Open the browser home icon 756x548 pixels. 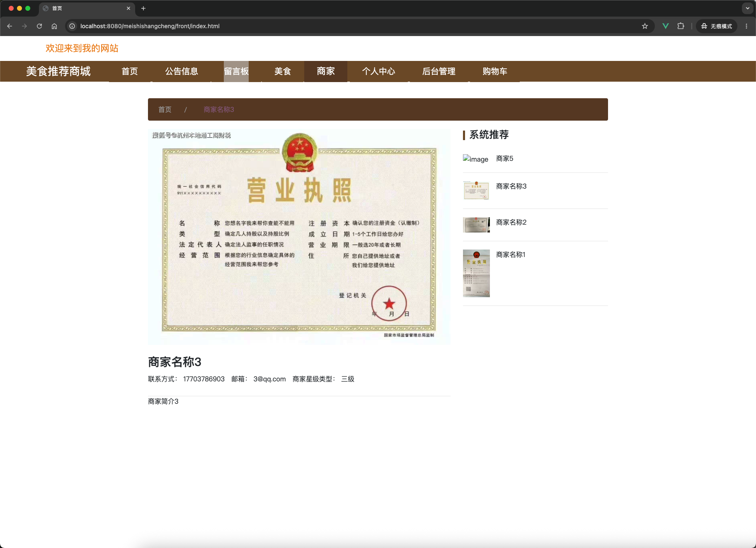point(54,26)
